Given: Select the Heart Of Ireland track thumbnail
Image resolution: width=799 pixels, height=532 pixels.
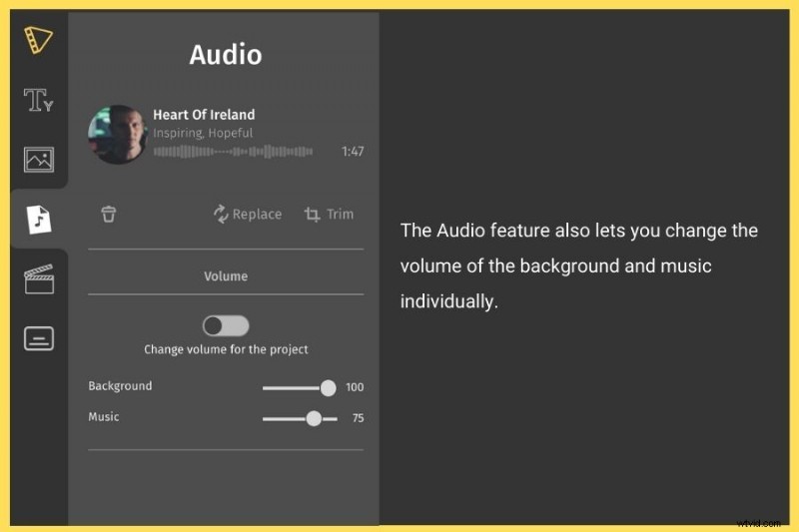Looking at the screenshot, I should click(117, 135).
